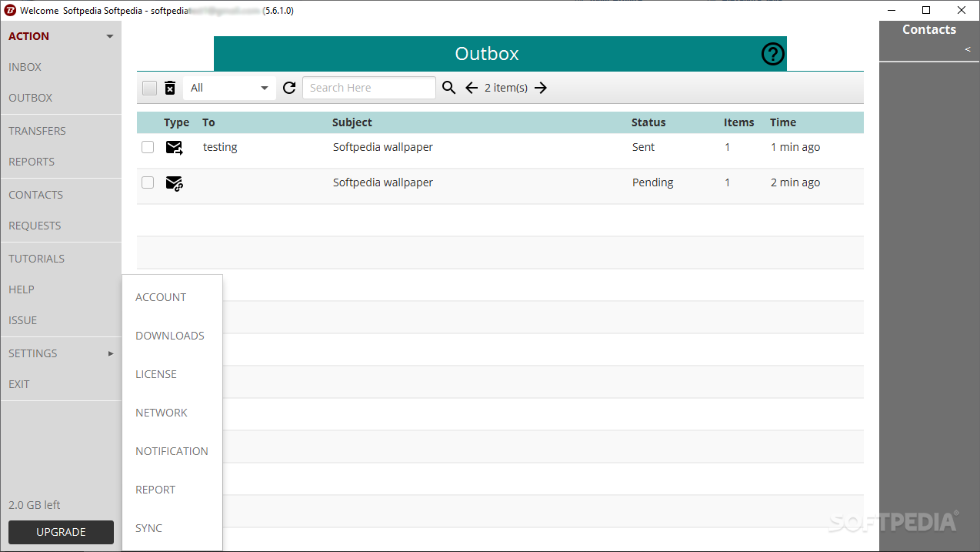
Task: Open OUTBOX in the sidebar
Action: coord(31,98)
